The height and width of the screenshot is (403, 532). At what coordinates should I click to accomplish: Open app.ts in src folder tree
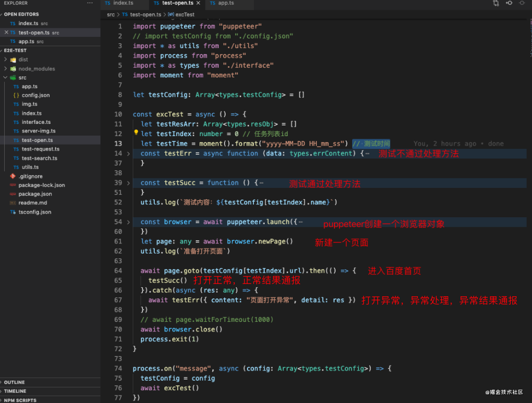point(29,86)
